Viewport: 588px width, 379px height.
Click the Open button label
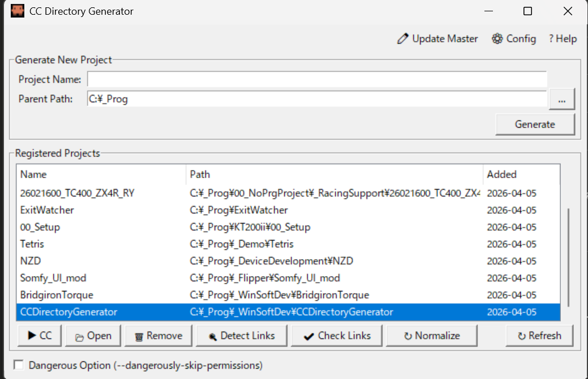pyautogui.click(x=99, y=335)
